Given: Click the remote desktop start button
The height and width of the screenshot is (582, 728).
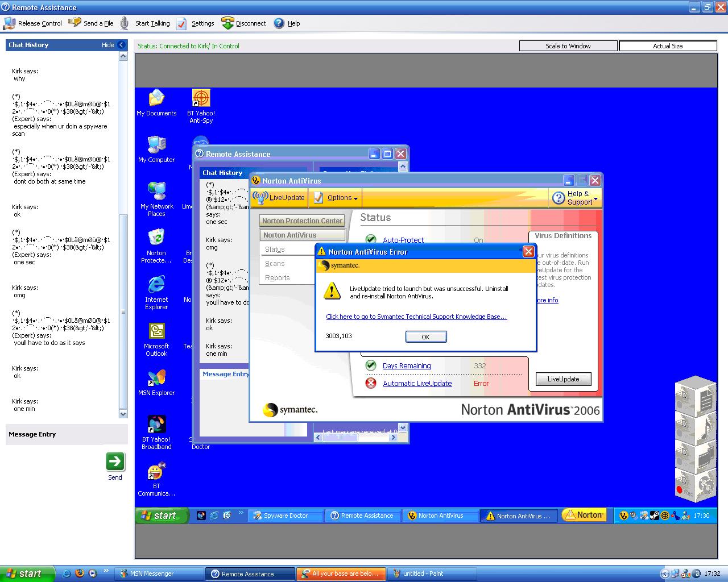Looking at the screenshot, I should [x=162, y=516].
